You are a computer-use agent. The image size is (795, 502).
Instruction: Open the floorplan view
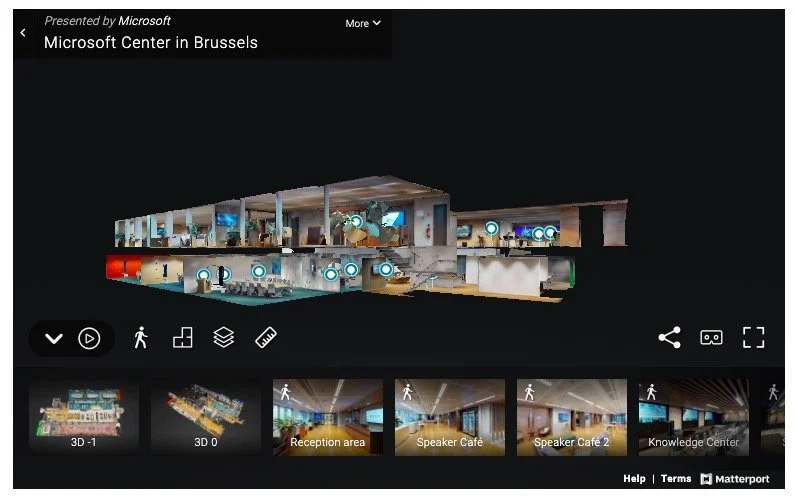pos(183,338)
